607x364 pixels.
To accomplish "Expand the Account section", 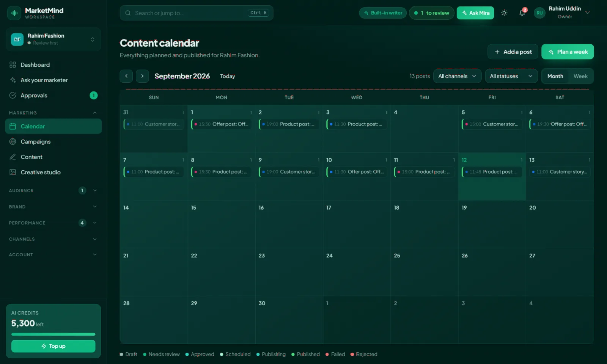I will (x=95, y=255).
